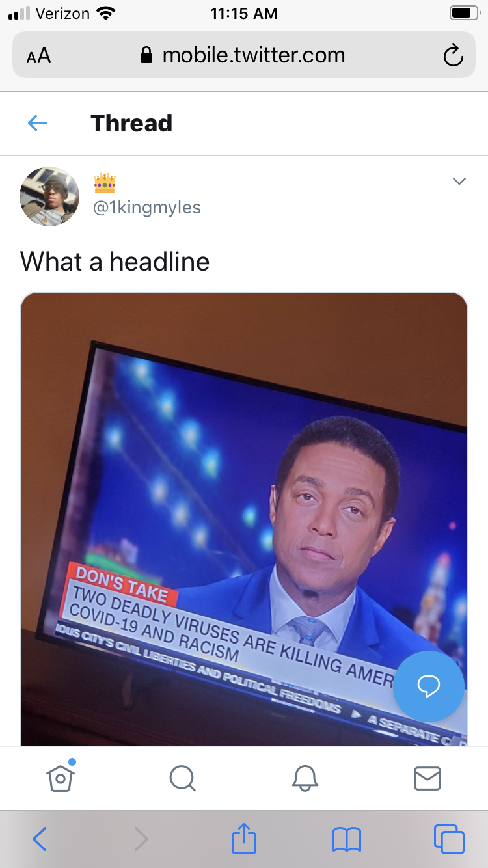Tap the blue reply bubble button

[429, 686]
